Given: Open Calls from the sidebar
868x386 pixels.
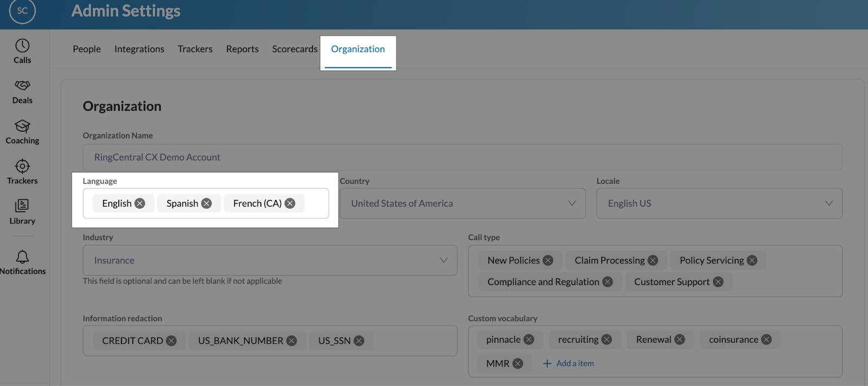Looking at the screenshot, I should (22, 46).
